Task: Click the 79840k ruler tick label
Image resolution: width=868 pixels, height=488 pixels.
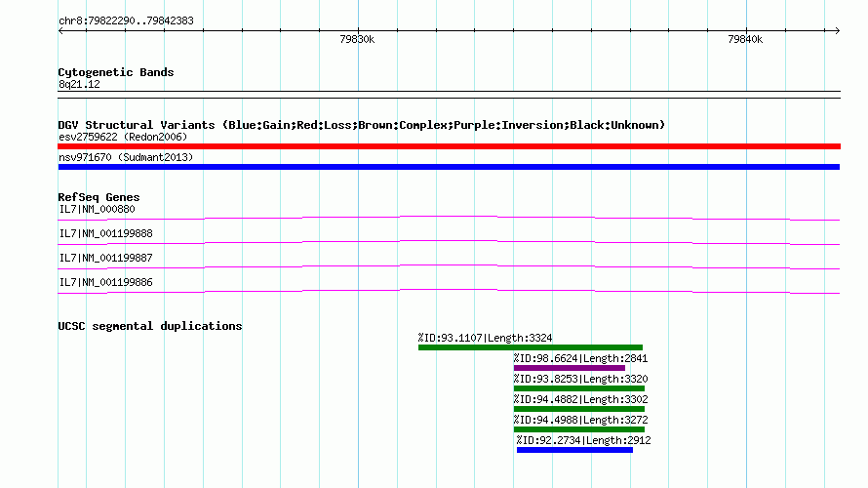Action: [x=745, y=39]
